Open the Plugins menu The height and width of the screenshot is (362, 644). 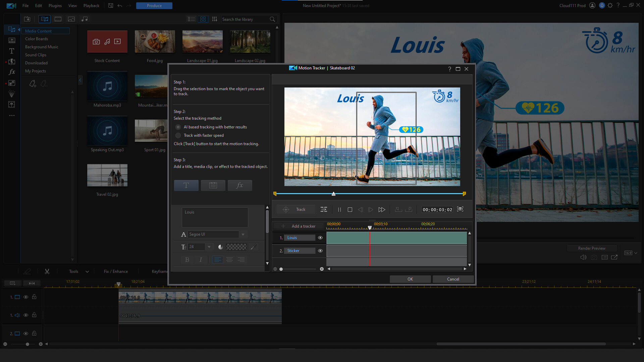tap(55, 5)
